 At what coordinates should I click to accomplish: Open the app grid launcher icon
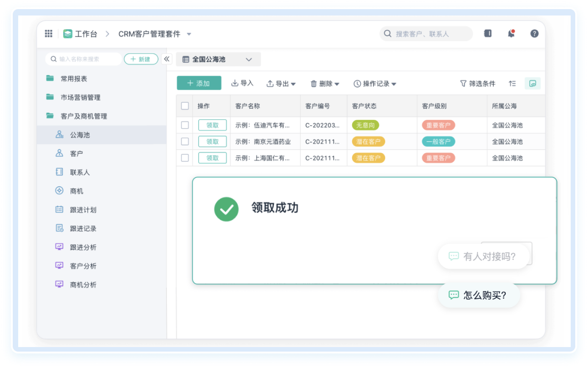[x=48, y=34]
